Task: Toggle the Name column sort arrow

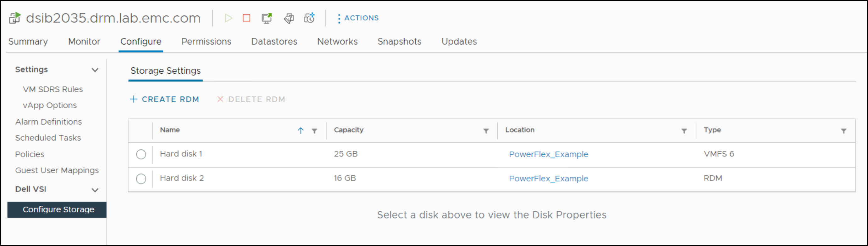Action: point(300,131)
